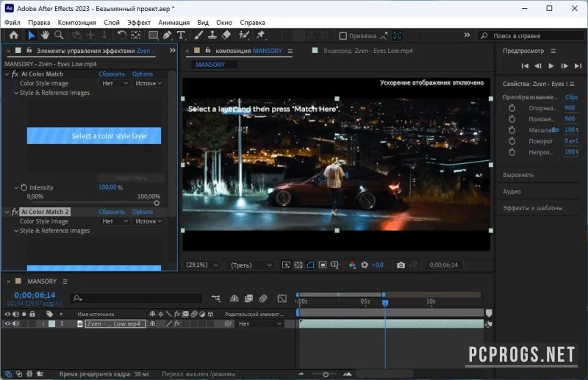This screenshot has width=588, height=380.
Task: Click the timeline zoom slider knob
Action: coord(326,374)
